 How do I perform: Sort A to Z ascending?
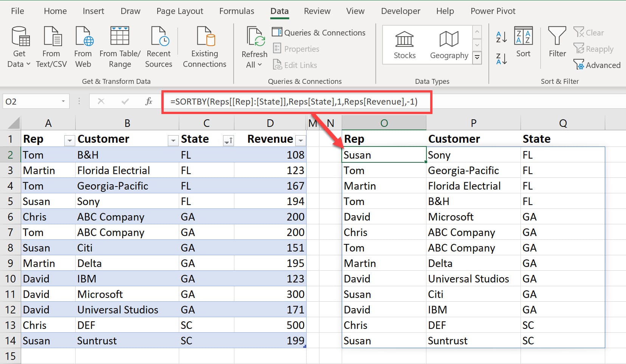[501, 37]
